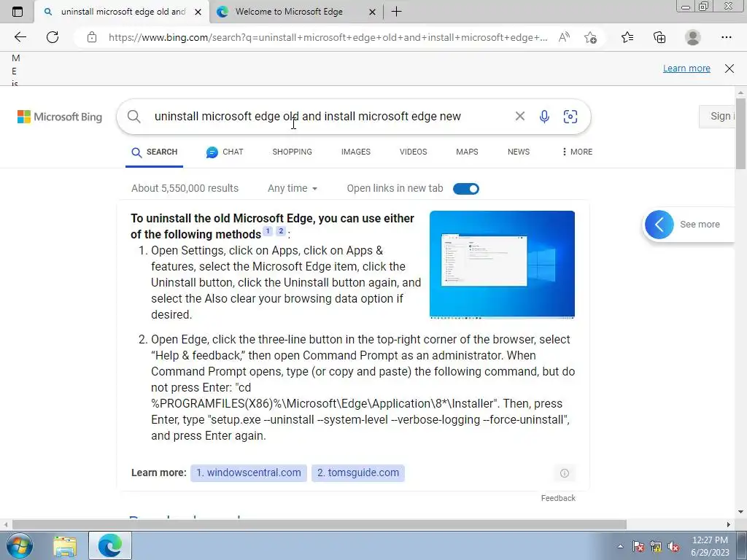Click the horizontal scrollbar thumb
This screenshot has width=747, height=560.
coord(320,525)
